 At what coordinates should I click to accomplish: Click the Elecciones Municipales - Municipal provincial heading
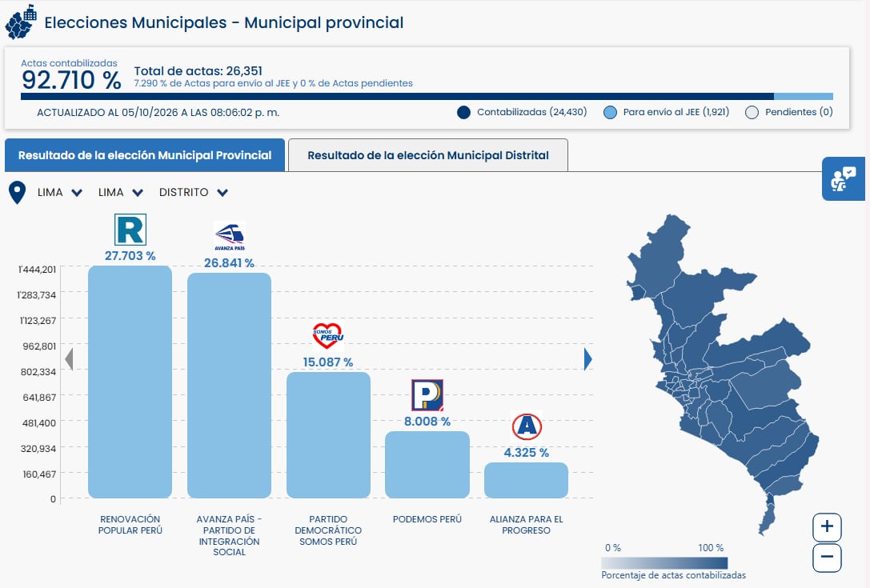click(x=223, y=22)
